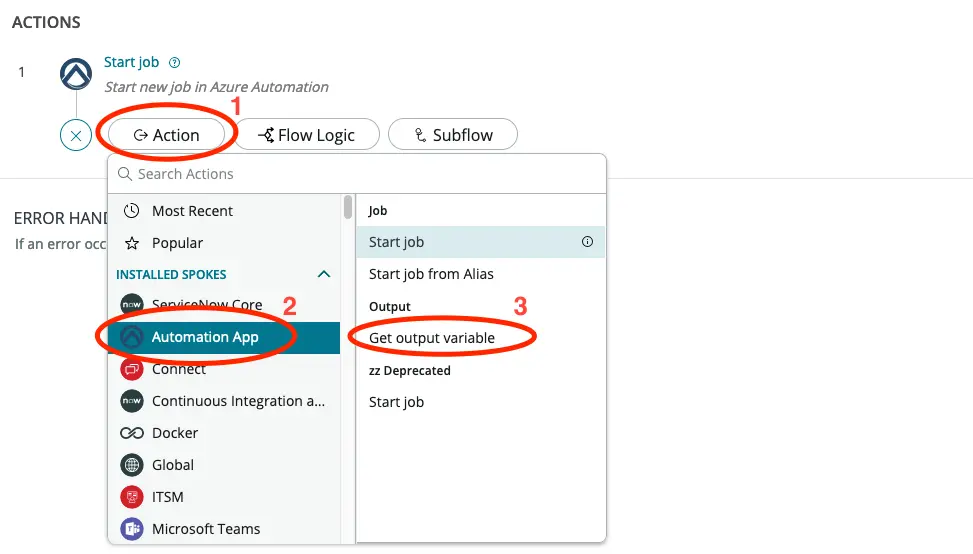Add a Subflow step
Viewport: 973px width, 554px height.
(452, 135)
